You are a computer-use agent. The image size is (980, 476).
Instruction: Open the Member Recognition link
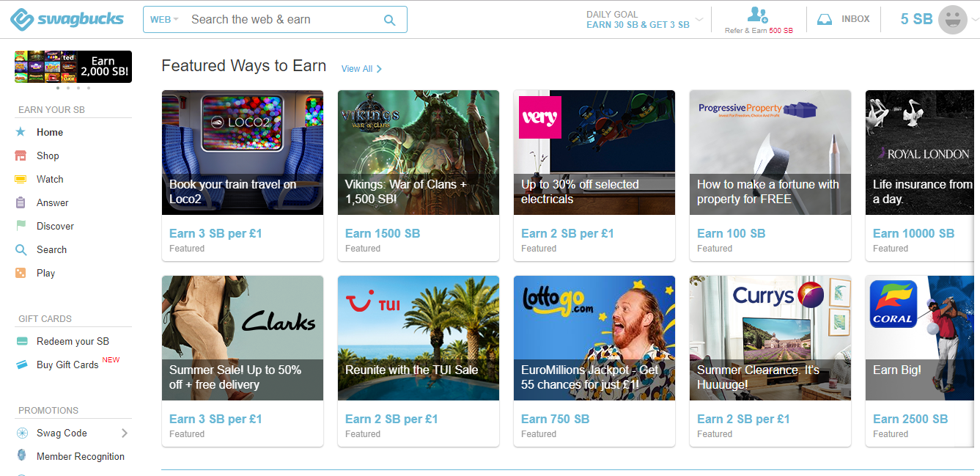point(81,456)
